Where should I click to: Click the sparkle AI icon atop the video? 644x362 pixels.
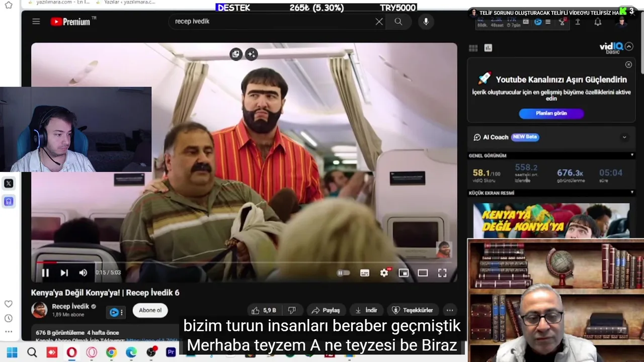[251, 54]
